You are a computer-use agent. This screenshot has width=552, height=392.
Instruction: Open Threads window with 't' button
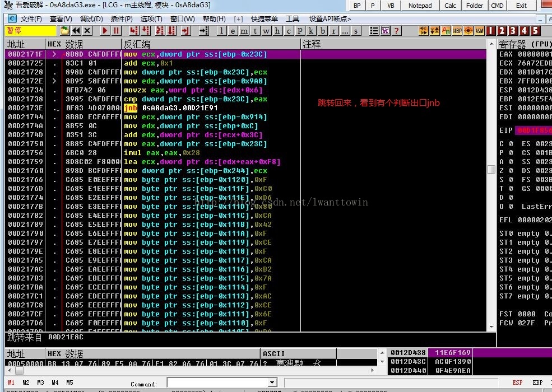click(255, 31)
